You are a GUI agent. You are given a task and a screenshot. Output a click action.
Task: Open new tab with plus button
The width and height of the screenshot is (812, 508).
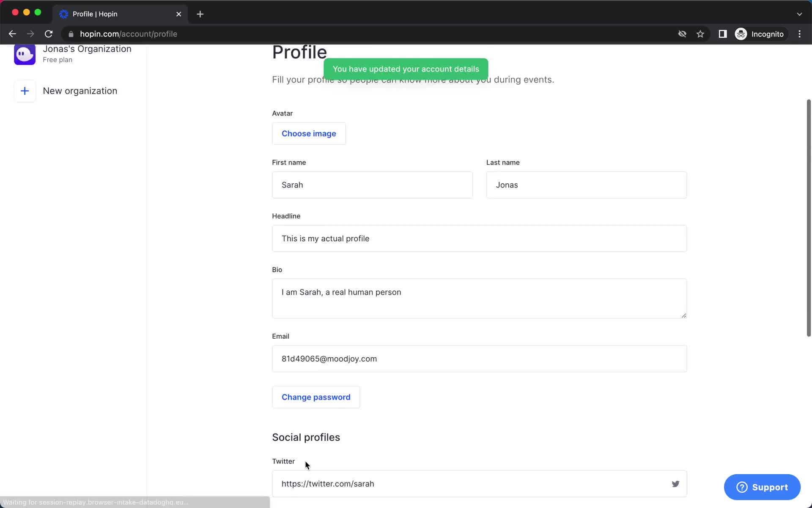pos(200,14)
